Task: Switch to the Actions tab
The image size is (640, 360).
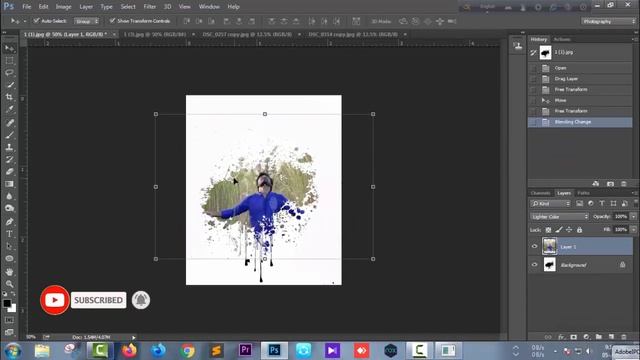Action: tap(562, 39)
